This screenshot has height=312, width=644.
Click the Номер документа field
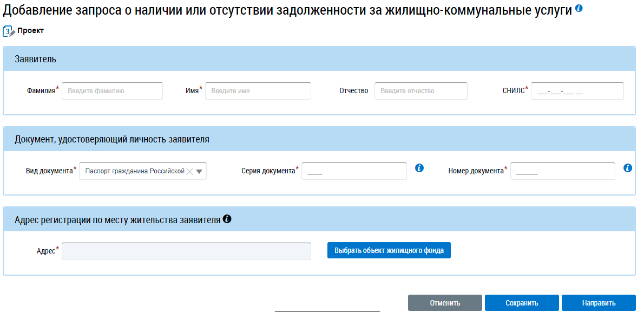tap(562, 171)
